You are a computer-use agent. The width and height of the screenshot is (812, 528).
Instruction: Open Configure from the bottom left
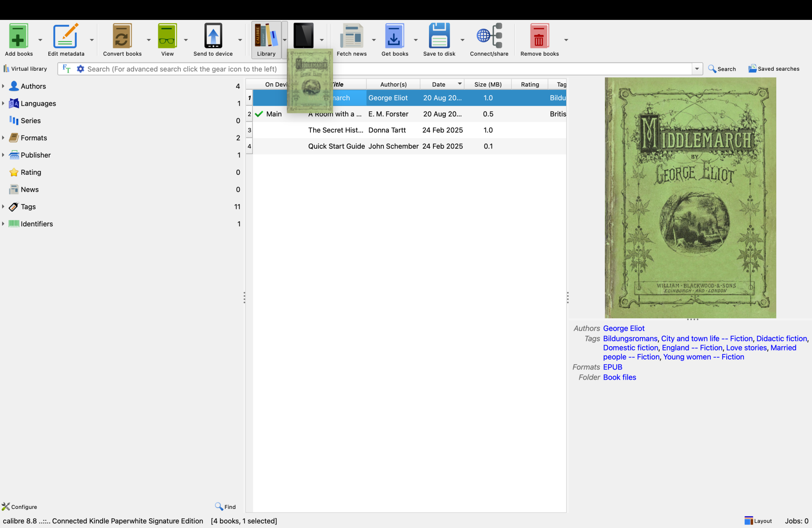point(19,506)
